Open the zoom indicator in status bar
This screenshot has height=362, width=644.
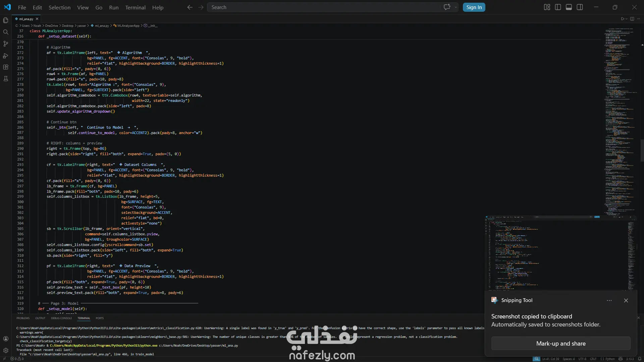point(537,359)
